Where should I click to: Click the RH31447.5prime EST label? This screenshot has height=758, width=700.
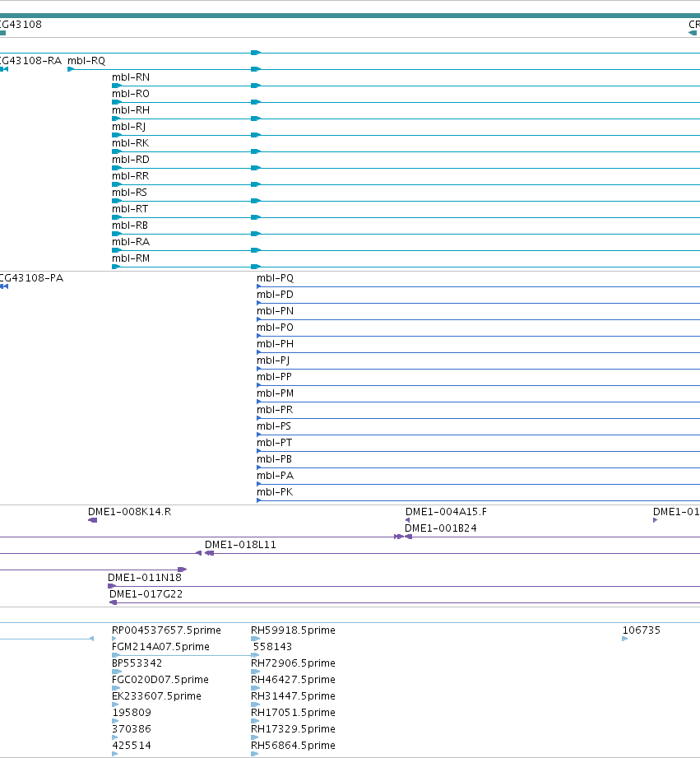pos(293,696)
